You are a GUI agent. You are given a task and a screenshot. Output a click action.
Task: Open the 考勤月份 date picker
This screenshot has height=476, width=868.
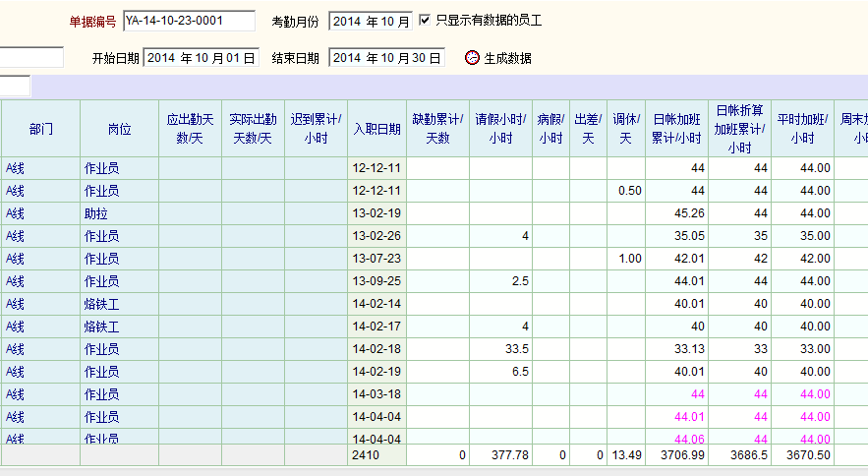coord(370,21)
